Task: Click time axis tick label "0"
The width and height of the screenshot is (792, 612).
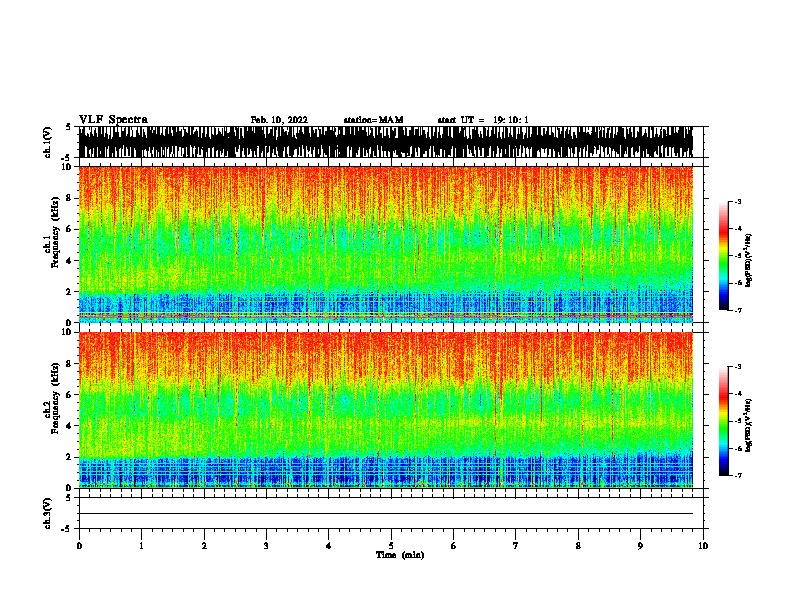Action: click(79, 546)
